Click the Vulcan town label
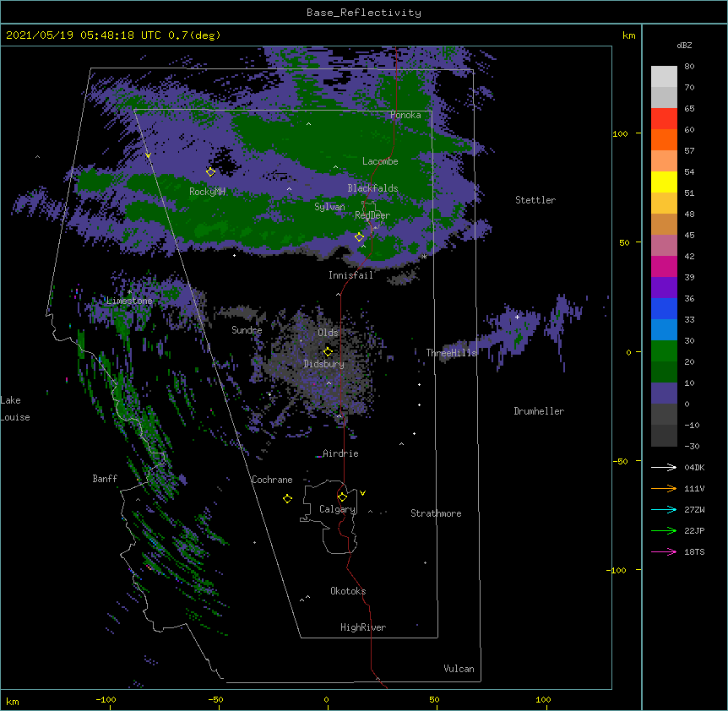 [459, 669]
